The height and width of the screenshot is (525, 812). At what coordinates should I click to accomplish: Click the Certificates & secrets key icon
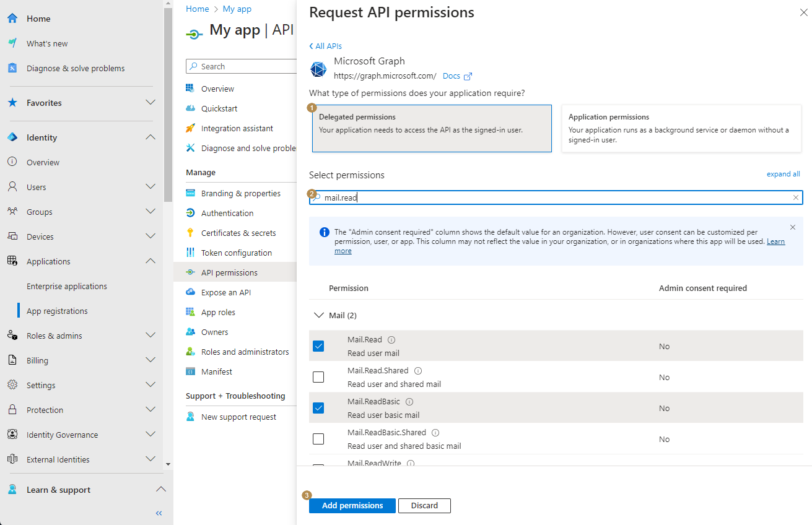click(191, 233)
